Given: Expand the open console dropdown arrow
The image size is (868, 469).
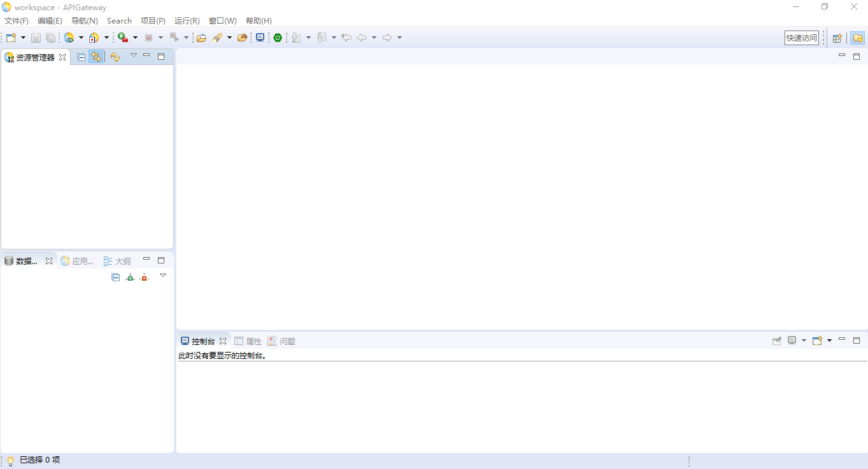Looking at the screenshot, I should 829,340.
